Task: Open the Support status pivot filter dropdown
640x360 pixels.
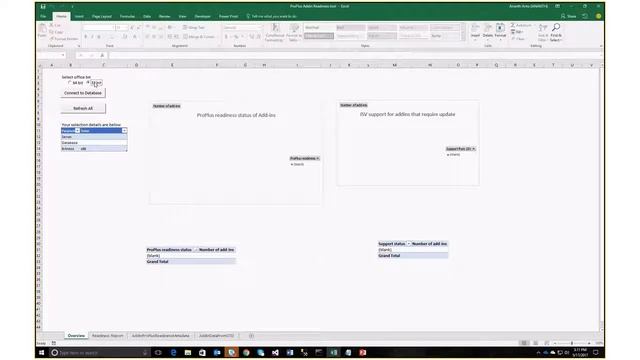Action: [409, 244]
